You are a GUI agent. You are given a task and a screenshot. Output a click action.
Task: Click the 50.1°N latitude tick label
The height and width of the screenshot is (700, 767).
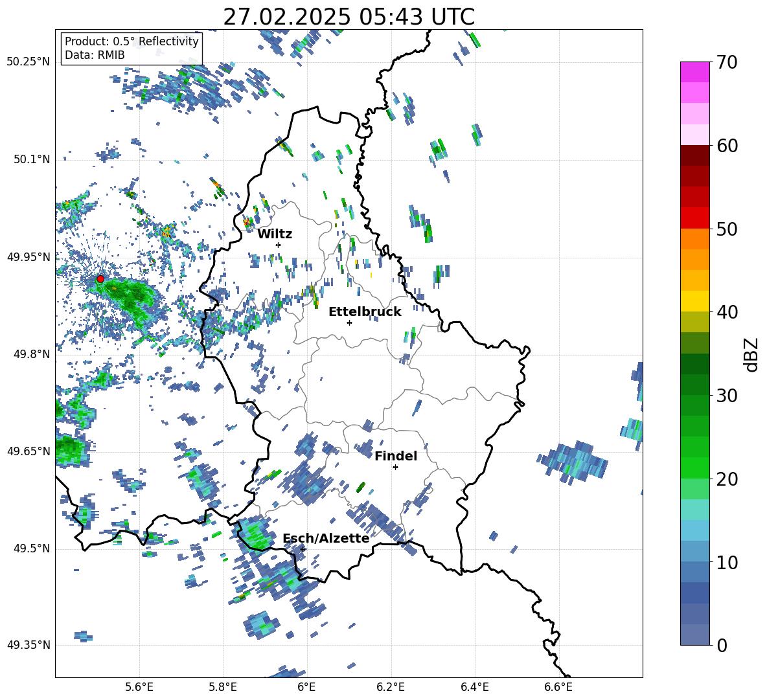(32, 159)
